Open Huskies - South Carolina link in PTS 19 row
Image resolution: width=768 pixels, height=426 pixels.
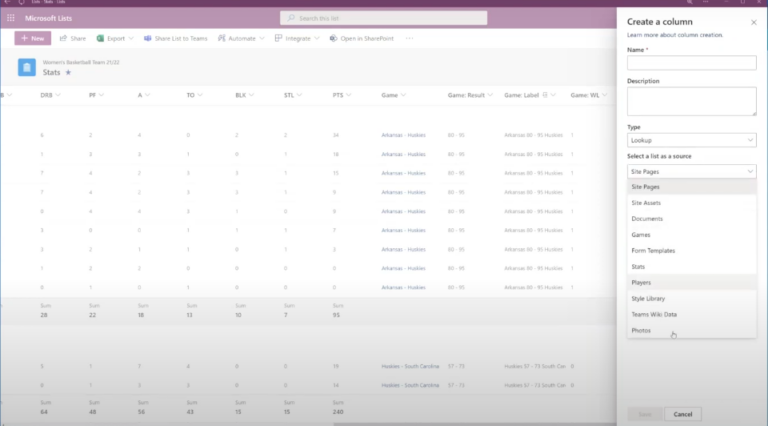410,366
